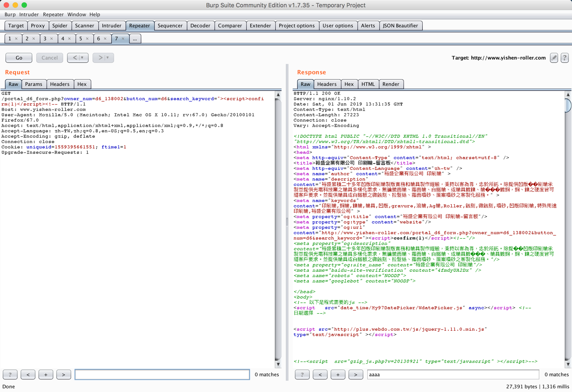Switch to the Comparer tab
The height and width of the screenshot is (392, 572).
pyautogui.click(x=230, y=25)
